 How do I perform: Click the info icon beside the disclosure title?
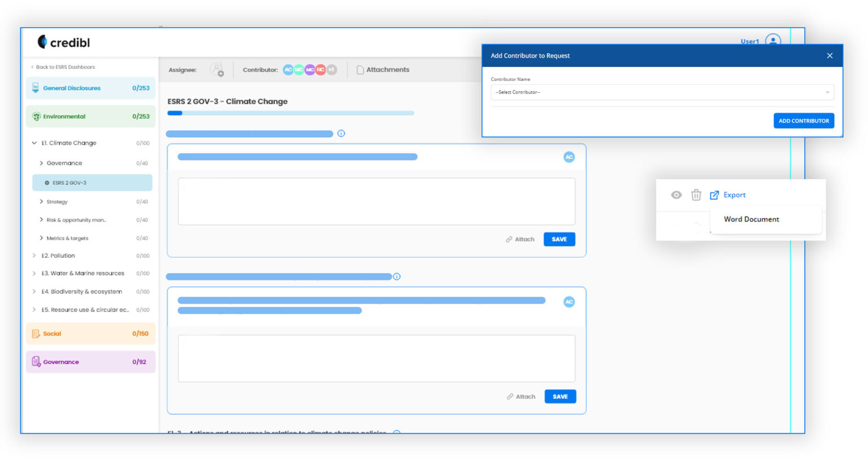tap(341, 133)
